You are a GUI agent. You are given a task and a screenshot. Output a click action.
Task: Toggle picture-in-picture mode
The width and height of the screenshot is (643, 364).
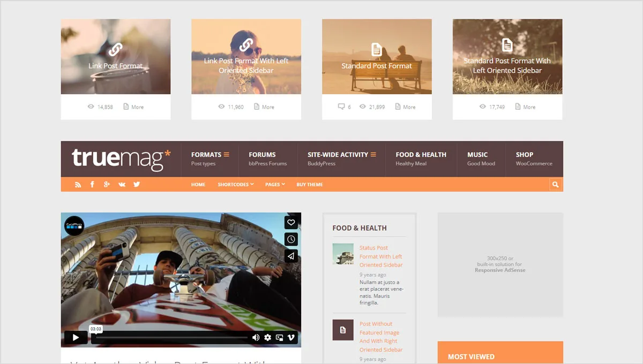(279, 337)
